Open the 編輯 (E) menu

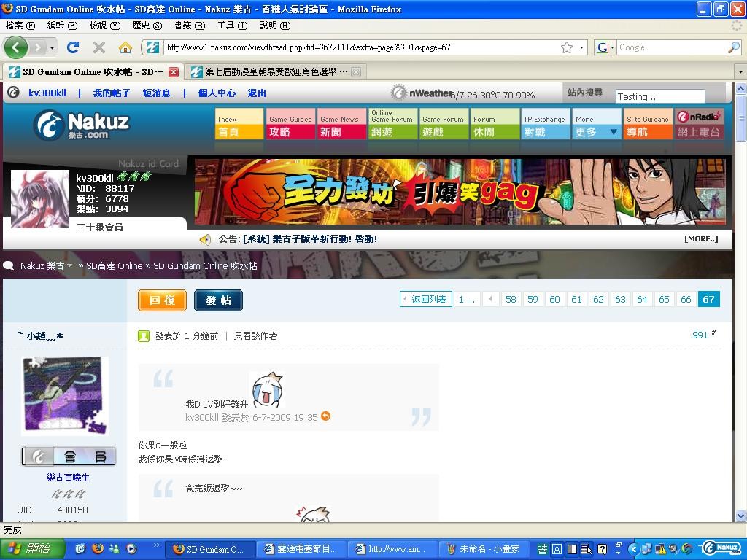click(62, 26)
